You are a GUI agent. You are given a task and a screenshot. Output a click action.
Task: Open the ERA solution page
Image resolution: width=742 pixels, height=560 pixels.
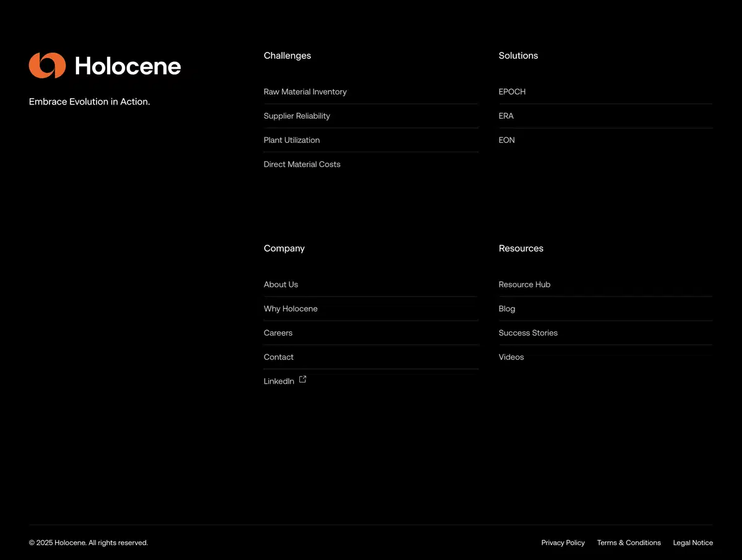(506, 116)
